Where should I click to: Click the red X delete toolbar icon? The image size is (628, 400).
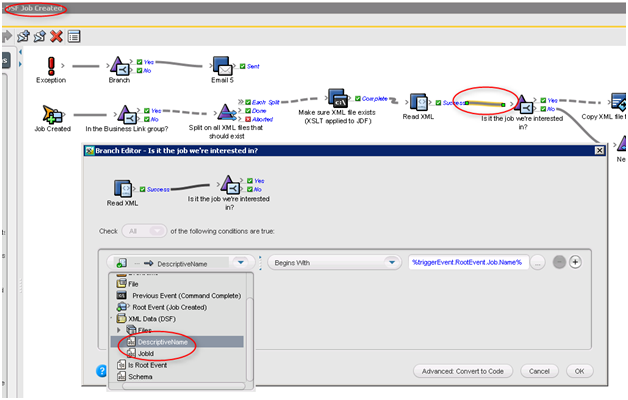coord(56,36)
